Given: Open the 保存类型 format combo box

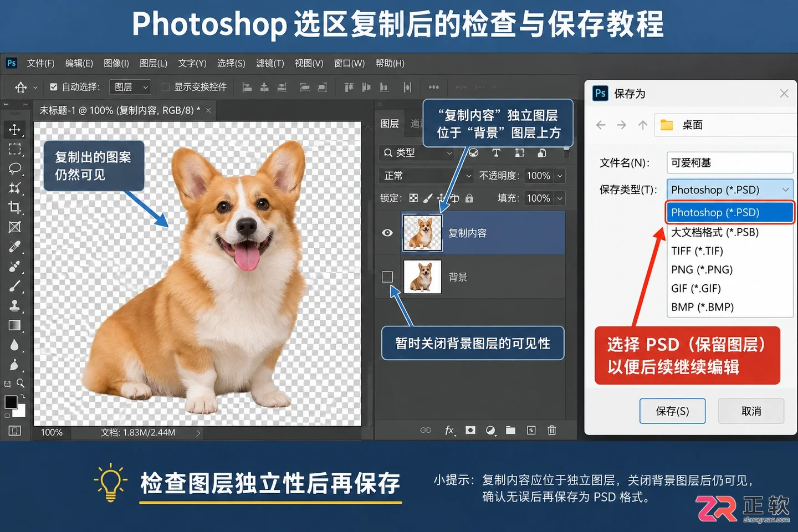Looking at the screenshot, I should (x=730, y=190).
